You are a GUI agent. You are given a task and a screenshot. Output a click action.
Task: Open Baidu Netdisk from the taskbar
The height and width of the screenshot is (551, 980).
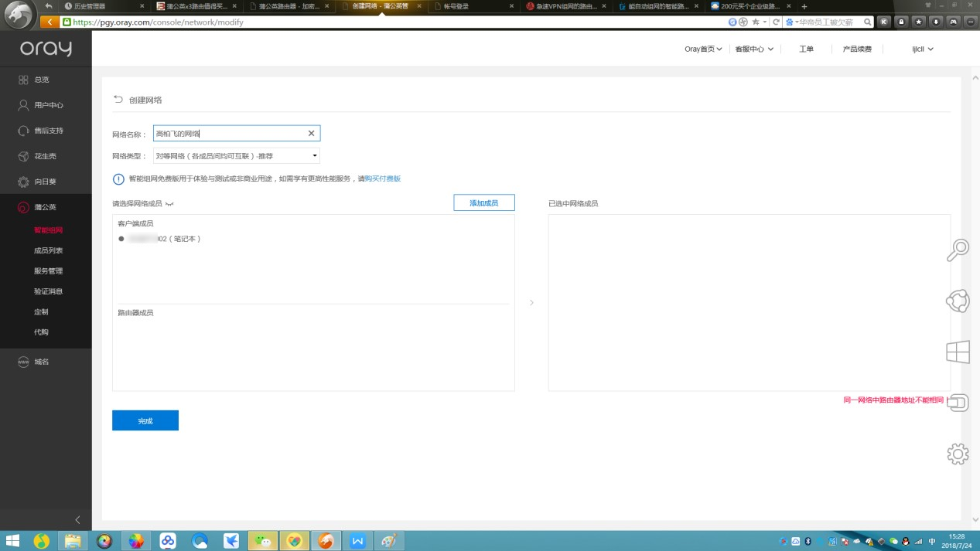tap(168, 541)
